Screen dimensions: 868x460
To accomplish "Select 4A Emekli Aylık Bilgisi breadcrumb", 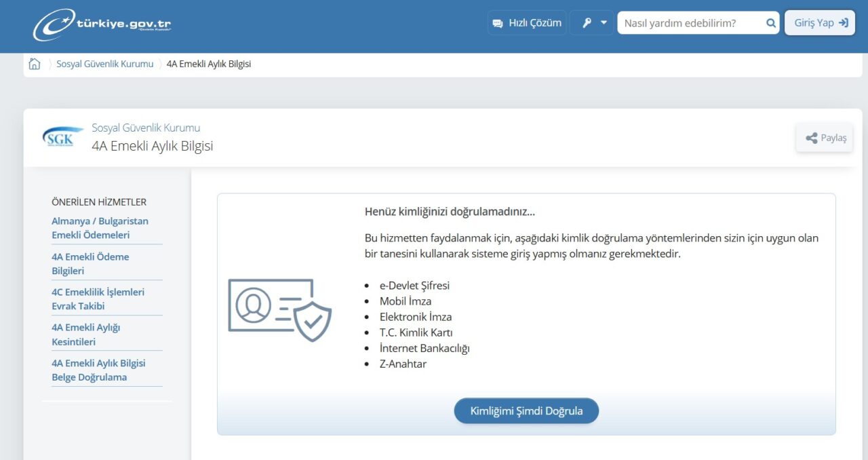I will click(x=209, y=64).
